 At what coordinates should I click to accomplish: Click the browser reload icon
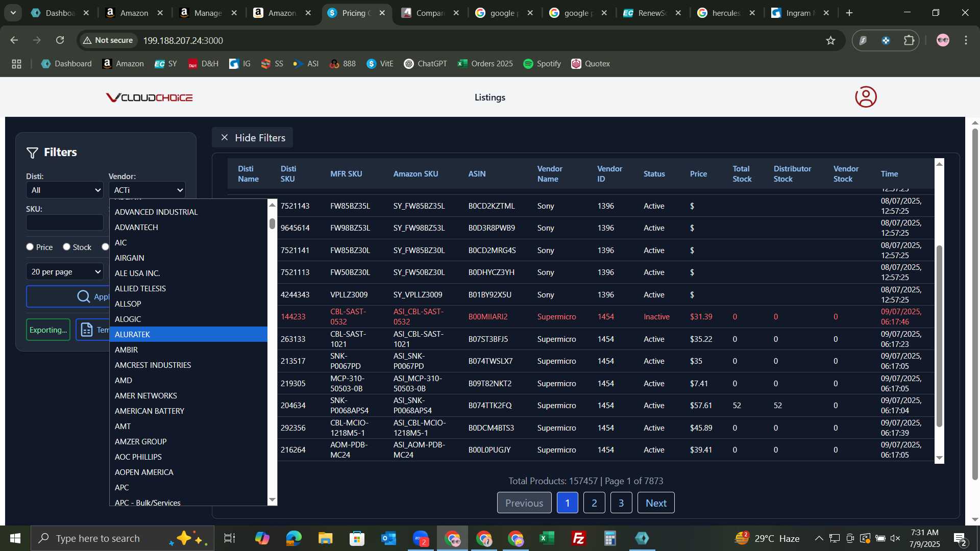tap(60, 40)
